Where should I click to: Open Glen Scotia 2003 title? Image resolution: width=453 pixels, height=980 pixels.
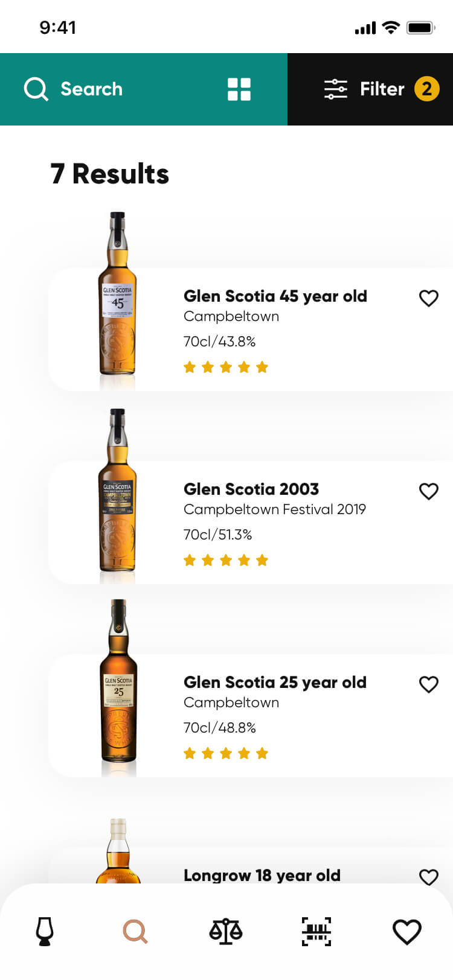251,489
